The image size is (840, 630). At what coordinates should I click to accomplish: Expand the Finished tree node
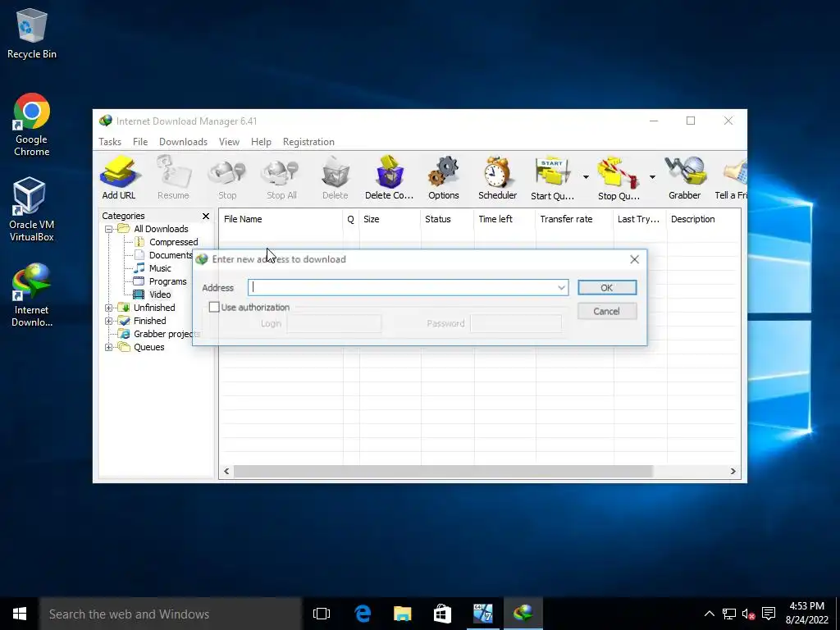point(109,321)
